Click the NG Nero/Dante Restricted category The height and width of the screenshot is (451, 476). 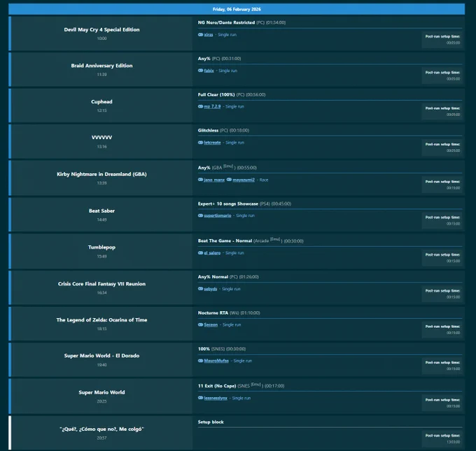click(x=226, y=22)
